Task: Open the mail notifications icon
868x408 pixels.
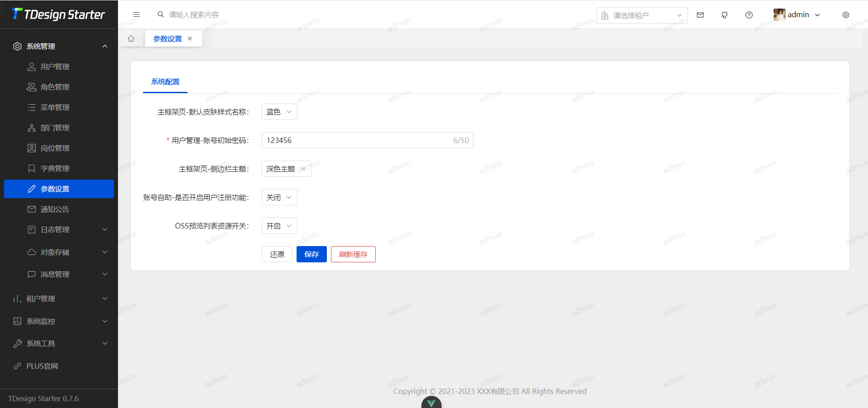Action: coord(700,15)
